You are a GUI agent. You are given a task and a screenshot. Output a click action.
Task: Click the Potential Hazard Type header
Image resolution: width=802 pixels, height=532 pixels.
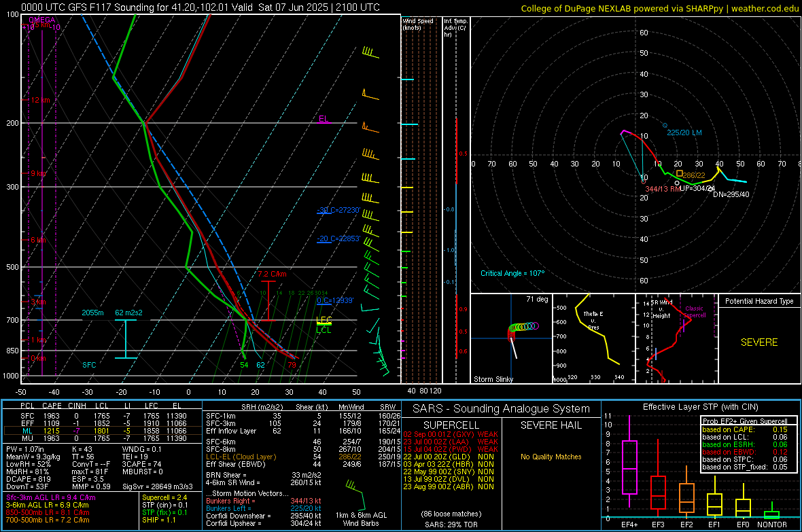click(x=759, y=301)
